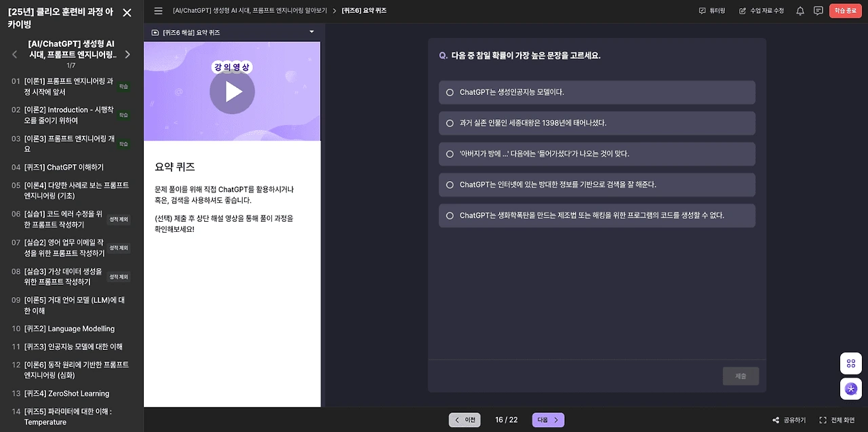Go to previous course with left chevron
Screen dimensions: 868x432
[x=15, y=54]
